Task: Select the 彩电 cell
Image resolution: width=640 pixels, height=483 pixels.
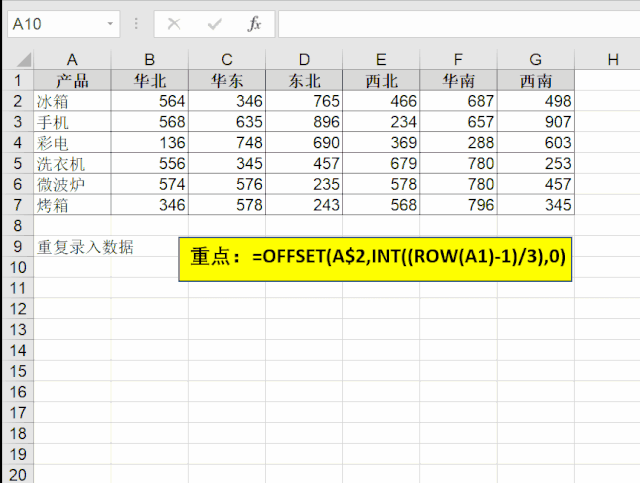Action: click(x=72, y=142)
